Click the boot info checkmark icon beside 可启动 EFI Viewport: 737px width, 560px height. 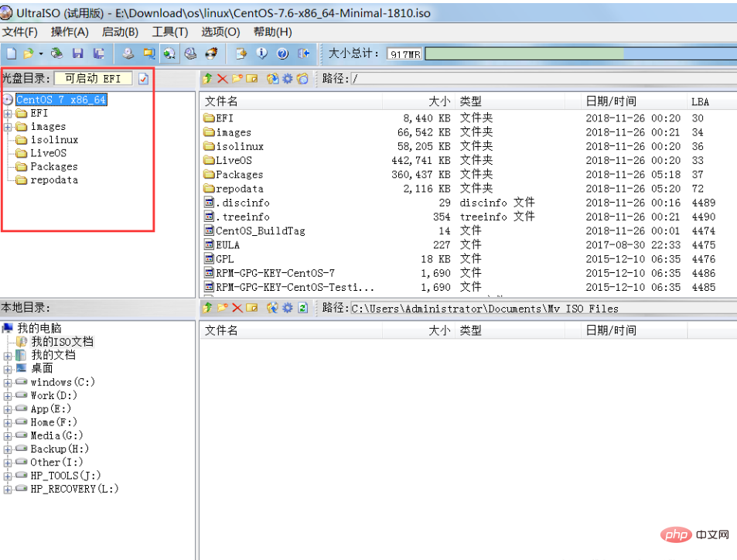pos(143,79)
